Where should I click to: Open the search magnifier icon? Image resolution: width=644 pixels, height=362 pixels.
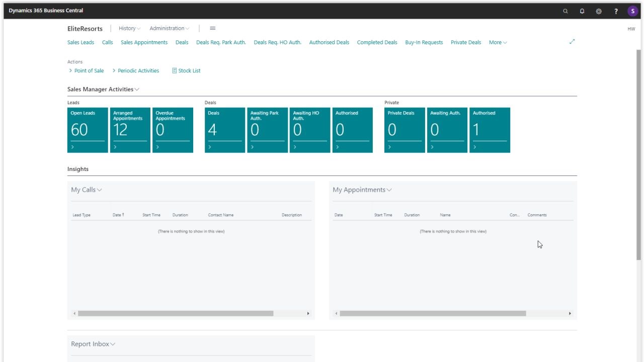tap(566, 11)
